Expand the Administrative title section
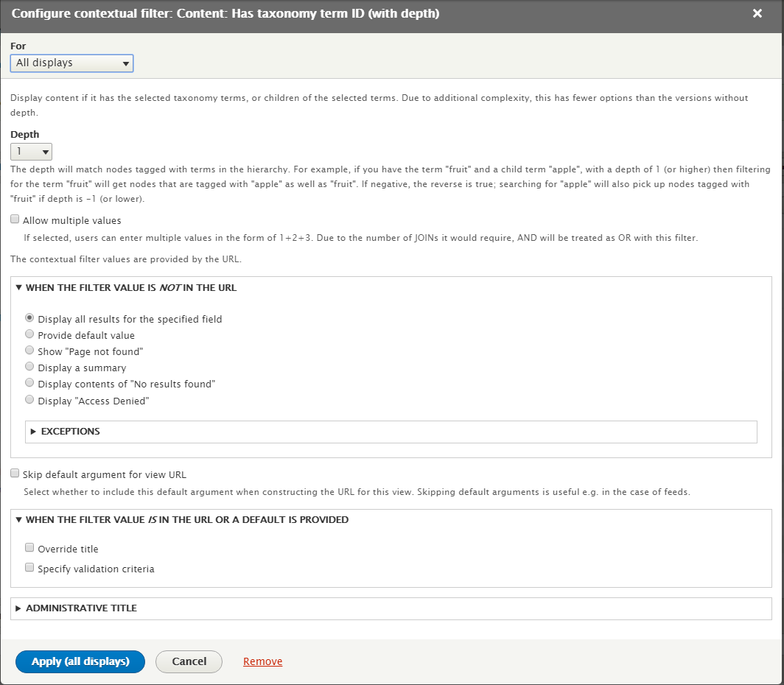784x685 pixels. point(81,608)
